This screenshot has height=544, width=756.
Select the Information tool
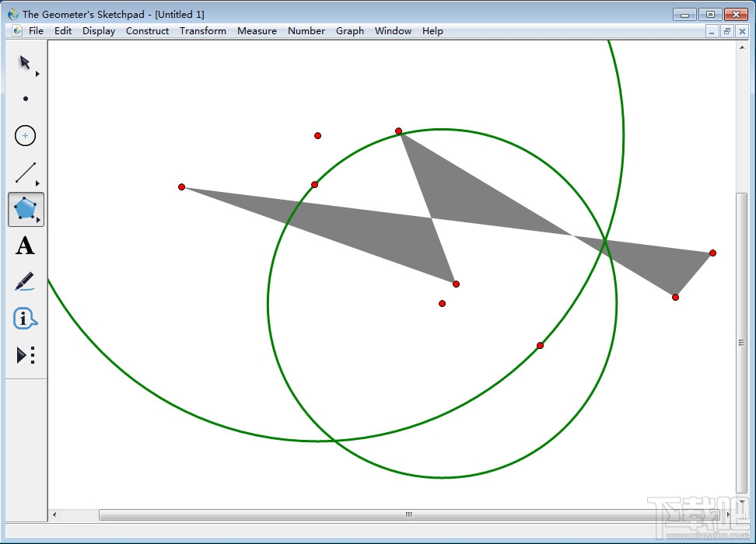[x=25, y=319]
